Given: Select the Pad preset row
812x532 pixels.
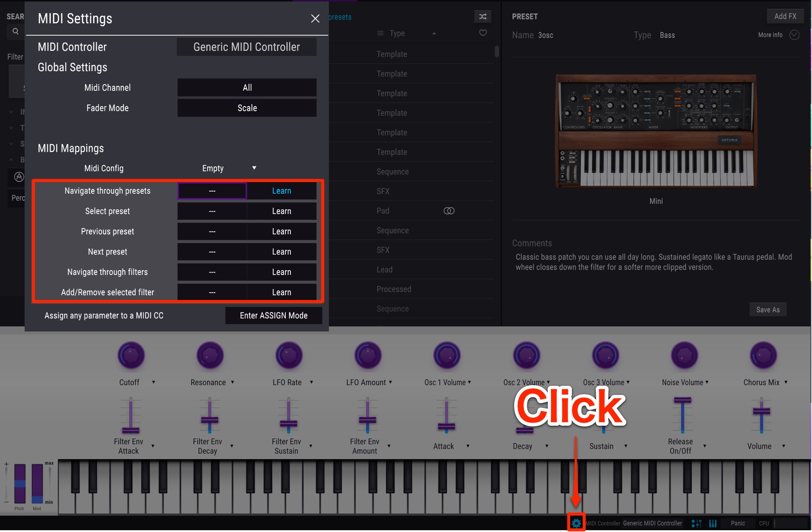Looking at the screenshot, I should point(411,211).
